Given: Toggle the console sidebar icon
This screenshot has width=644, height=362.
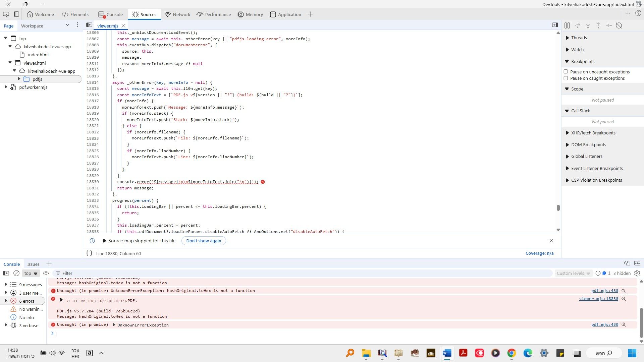Looking at the screenshot, I should point(6,273).
